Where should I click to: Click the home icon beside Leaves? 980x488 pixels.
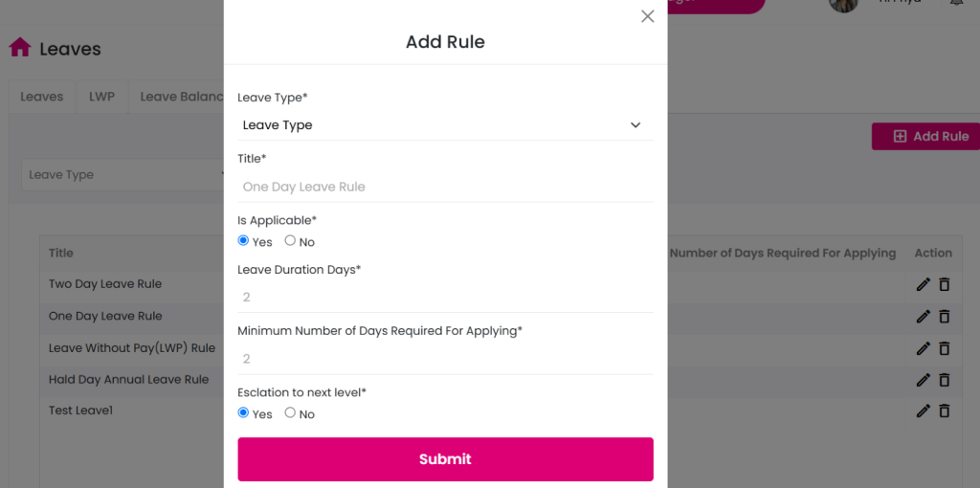pos(20,48)
